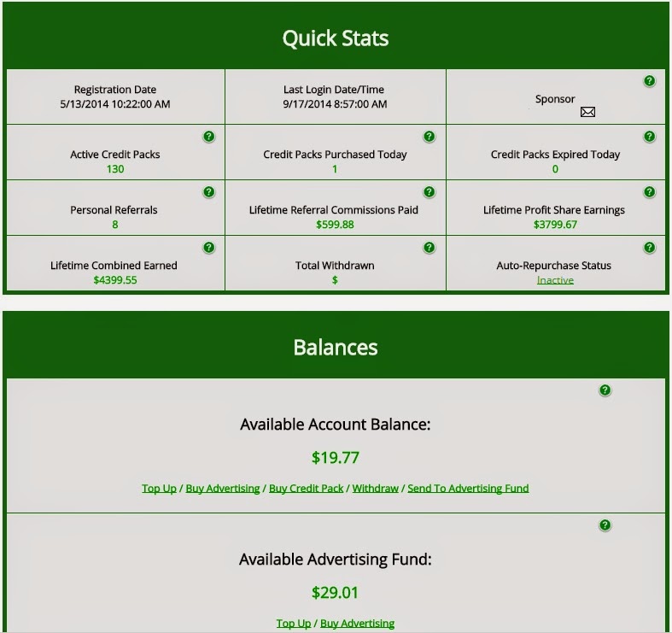672x633 pixels.
Task: Click Top Up under Advertising Fund
Action: [x=294, y=623]
